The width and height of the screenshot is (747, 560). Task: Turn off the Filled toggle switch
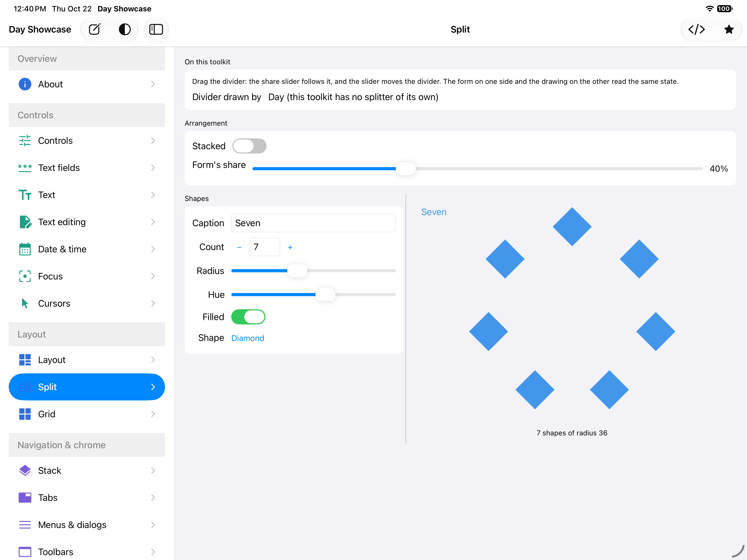click(248, 317)
